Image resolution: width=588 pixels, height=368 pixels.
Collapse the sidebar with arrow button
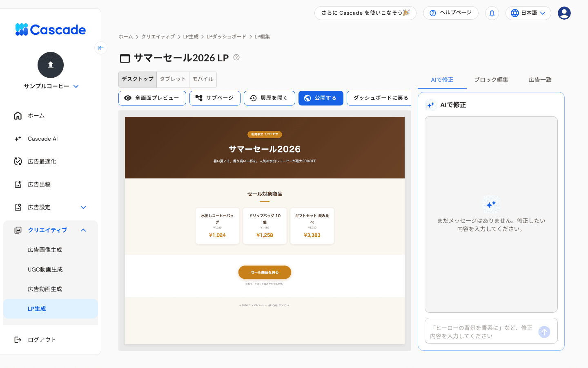tap(101, 48)
